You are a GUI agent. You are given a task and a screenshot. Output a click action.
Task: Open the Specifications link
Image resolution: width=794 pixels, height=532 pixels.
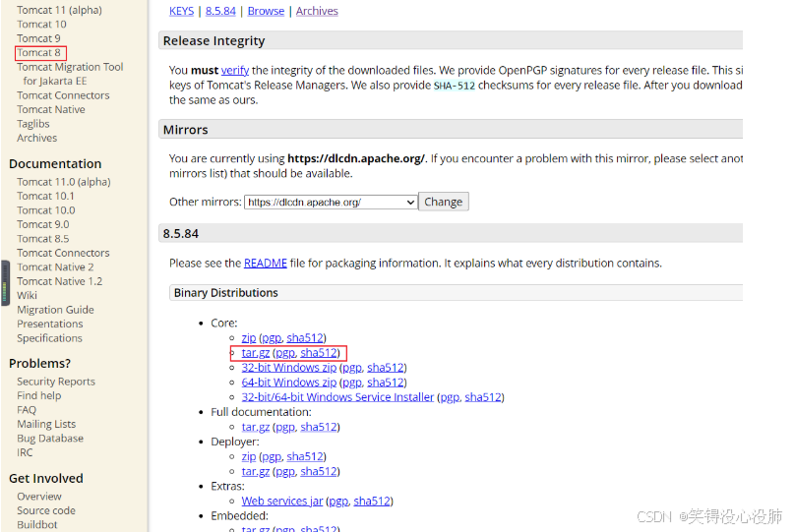point(49,337)
